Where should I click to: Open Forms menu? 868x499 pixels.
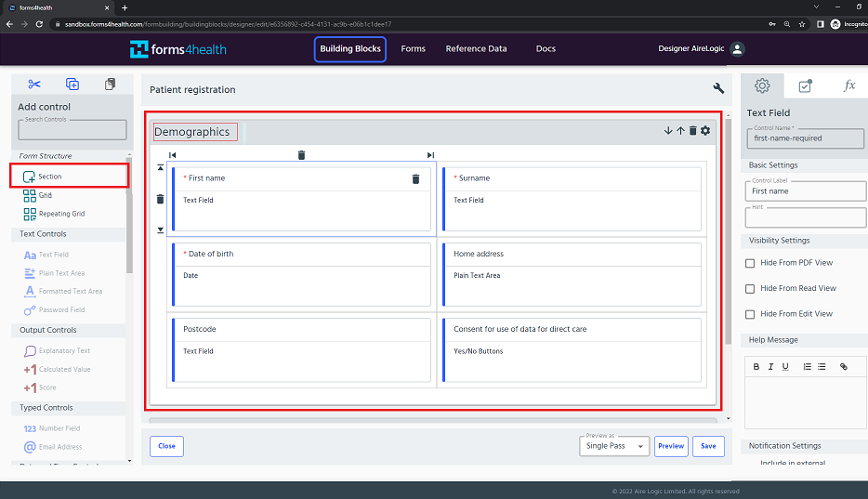413,48
